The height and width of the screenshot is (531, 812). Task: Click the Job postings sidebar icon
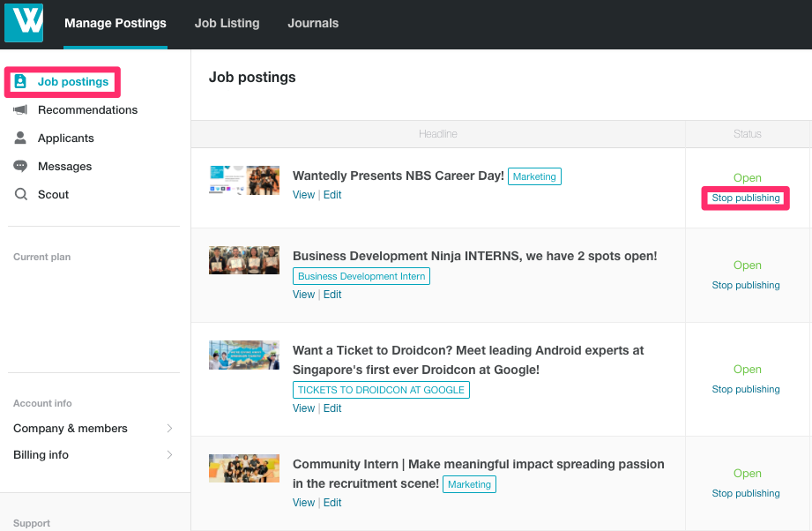coord(20,81)
